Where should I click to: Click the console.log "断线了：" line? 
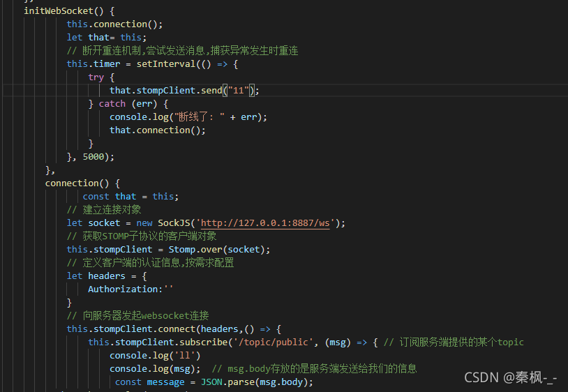(x=188, y=117)
